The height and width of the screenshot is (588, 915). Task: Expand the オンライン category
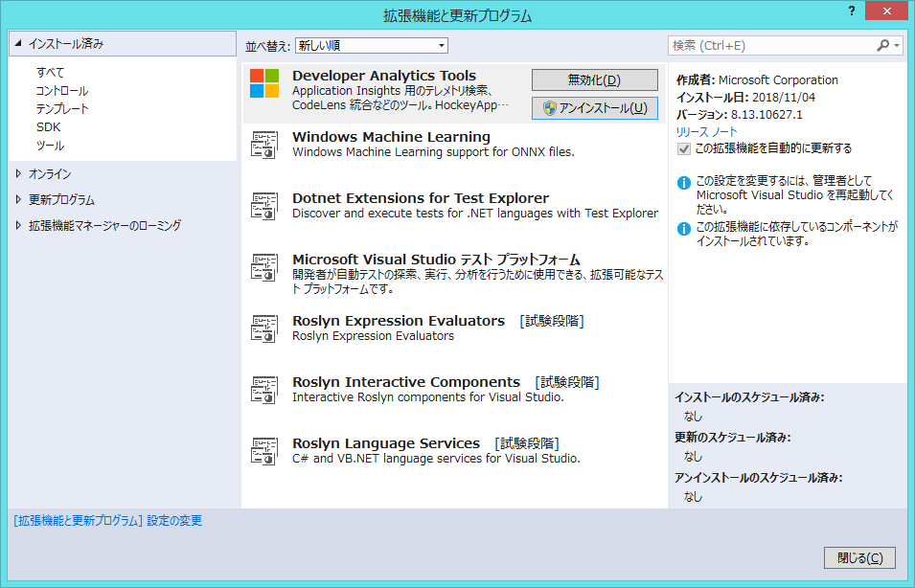pos(18,174)
